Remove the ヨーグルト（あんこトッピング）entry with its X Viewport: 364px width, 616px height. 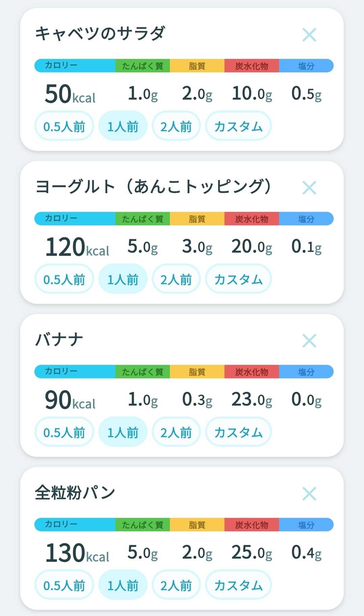309,188
